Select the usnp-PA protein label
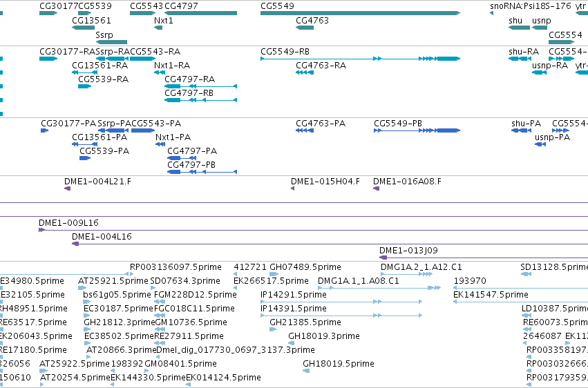 pos(552,137)
